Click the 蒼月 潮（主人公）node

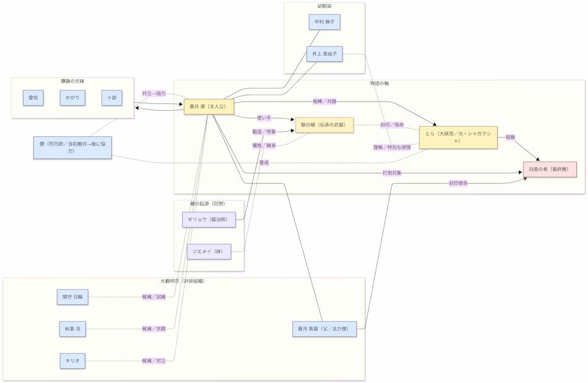[x=209, y=106]
